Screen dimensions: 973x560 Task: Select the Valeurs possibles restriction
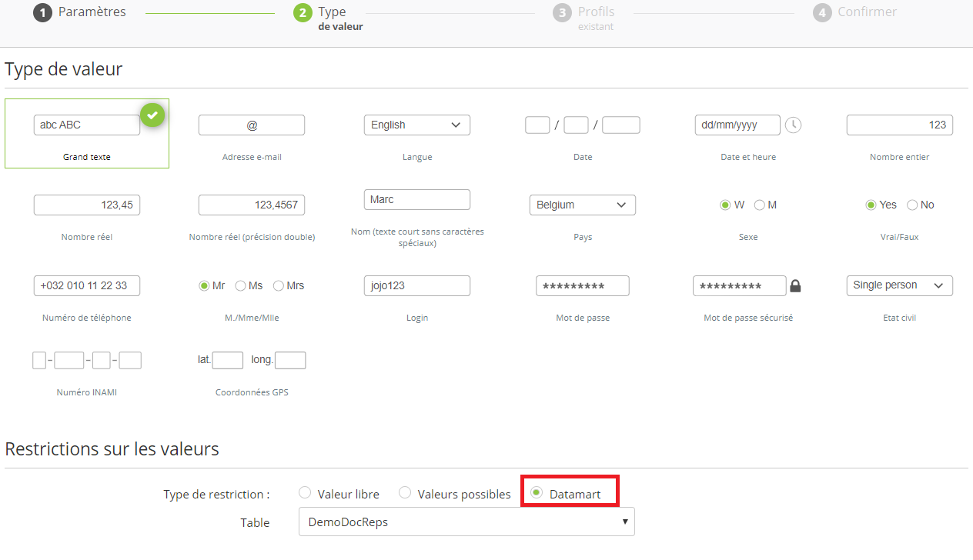(x=405, y=493)
